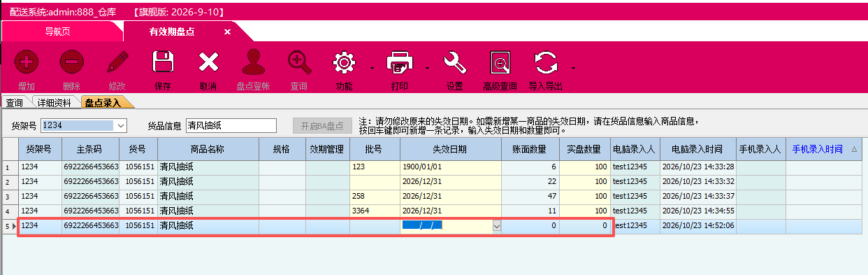Click the 电脑录入时间 column header
The width and height of the screenshot is (868, 275).
(x=697, y=149)
